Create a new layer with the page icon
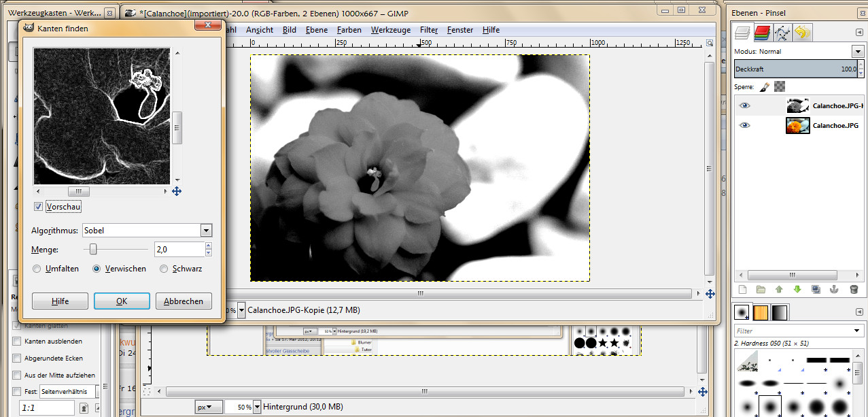The height and width of the screenshot is (417, 868). click(x=743, y=290)
